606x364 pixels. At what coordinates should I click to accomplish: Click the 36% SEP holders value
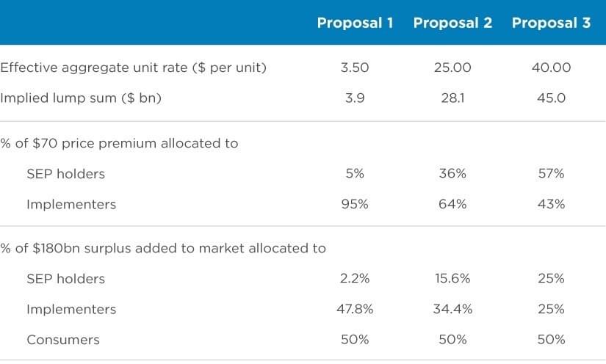tap(452, 174)
